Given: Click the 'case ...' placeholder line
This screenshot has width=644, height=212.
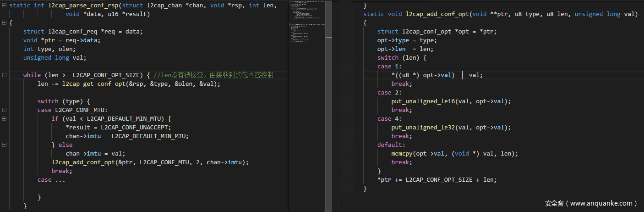Looking at the screenshot, I should (x=51, y=180).
